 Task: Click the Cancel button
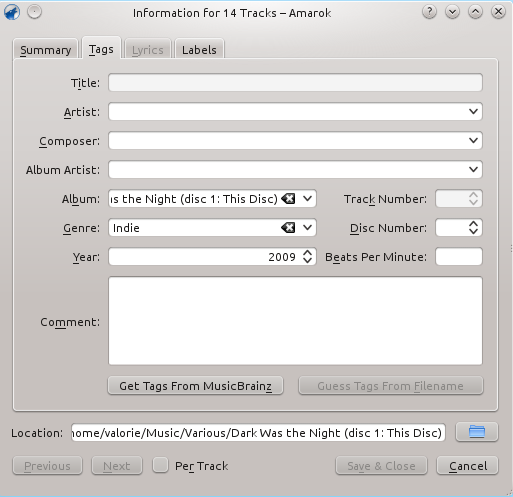click(x=468, y=465)
